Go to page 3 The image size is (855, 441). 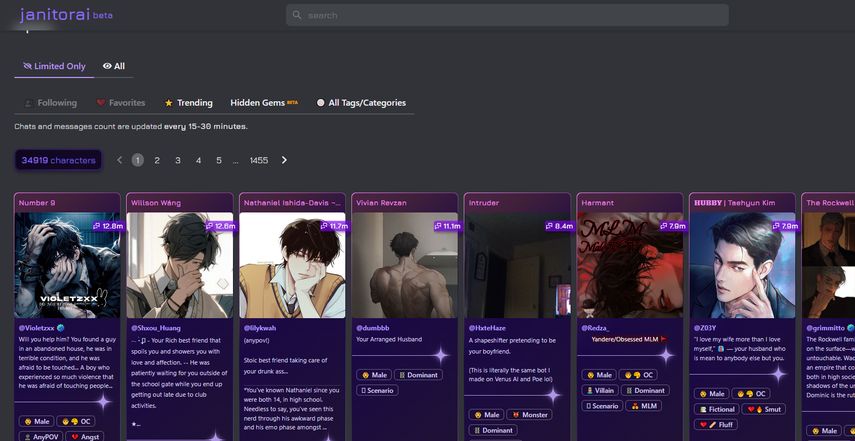[178, 160]
